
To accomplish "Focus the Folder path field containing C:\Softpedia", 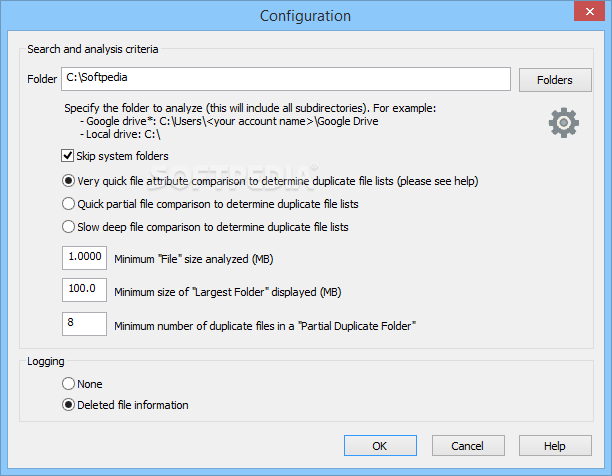I will (x=286, y=79).
